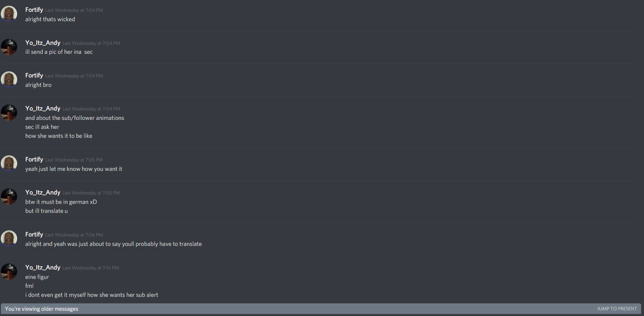Click timestamp 'Last Wednesday at 7:14 PM'
The height and width of the screenshot is (316, 644).
(x=91, y=268)
